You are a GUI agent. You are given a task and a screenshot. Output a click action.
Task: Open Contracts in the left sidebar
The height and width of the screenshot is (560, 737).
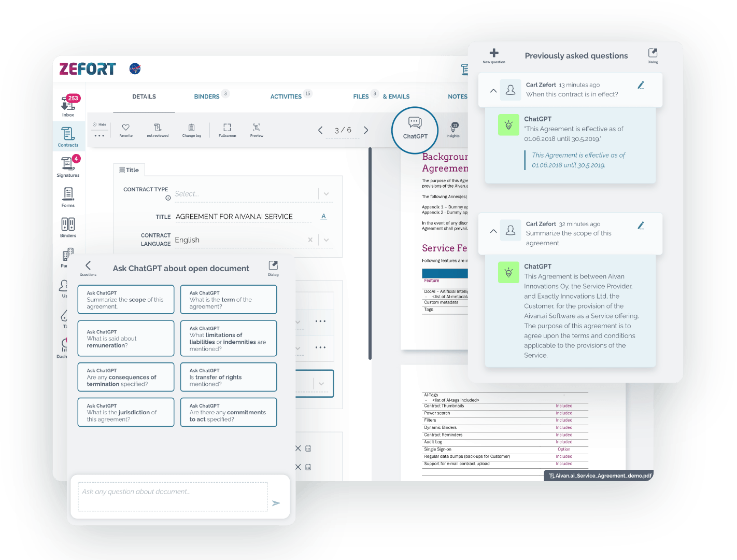[x=68, y=137]
